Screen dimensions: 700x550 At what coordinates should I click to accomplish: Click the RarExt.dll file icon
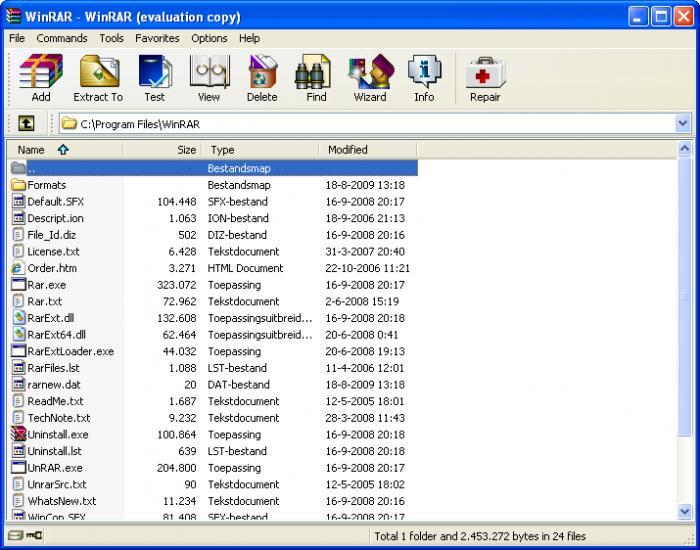click(x=18, y=317)
